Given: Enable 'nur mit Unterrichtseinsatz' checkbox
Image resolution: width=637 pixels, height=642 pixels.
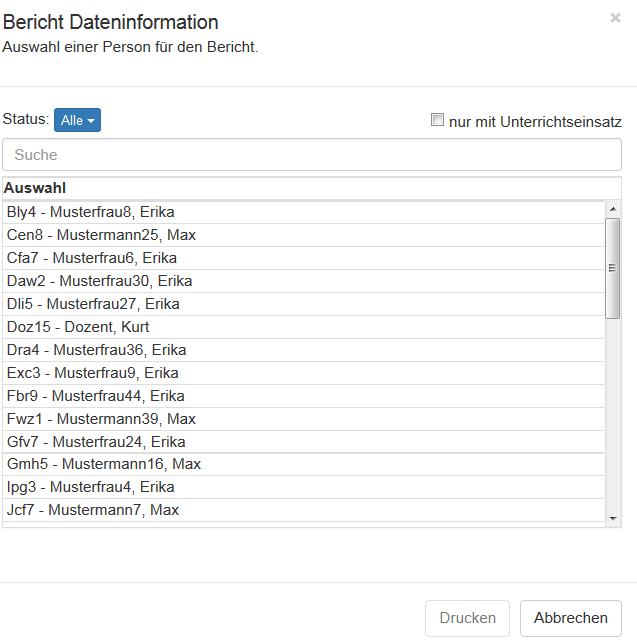Looking at the screenshot, I should 437,120.
